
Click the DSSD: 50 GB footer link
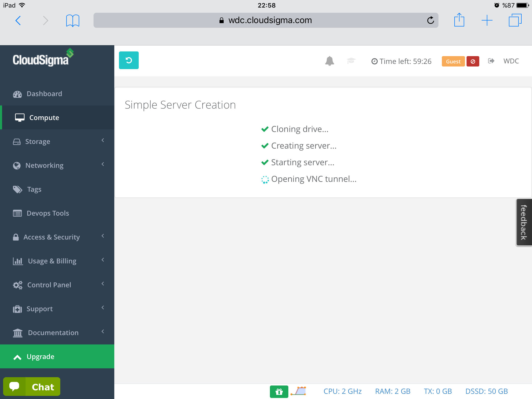(487, 391)
